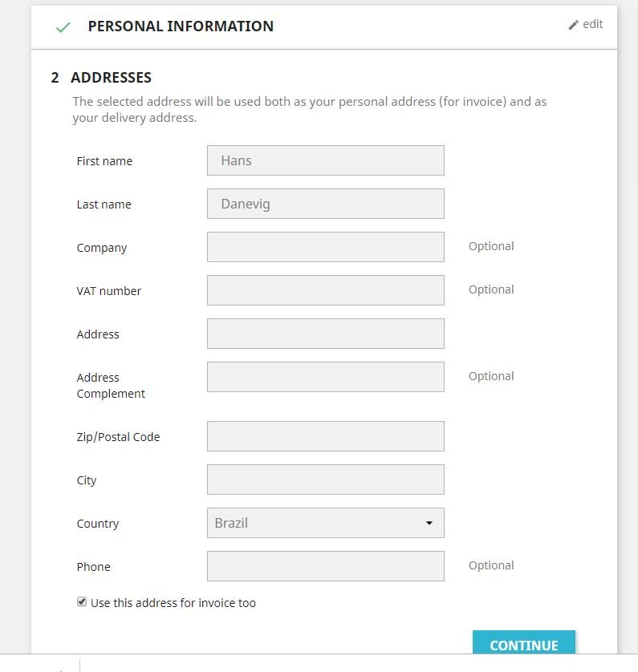The image size is (638, 672).
Task: Click the Country dropdown arrow
Action: [x=429, y=524]
